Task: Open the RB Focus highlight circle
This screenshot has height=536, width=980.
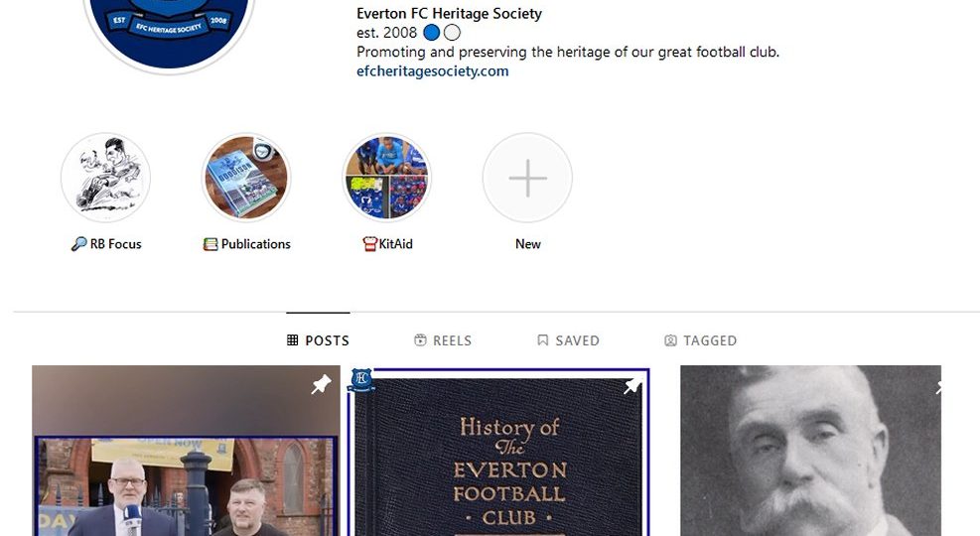Action: (105, 178)
